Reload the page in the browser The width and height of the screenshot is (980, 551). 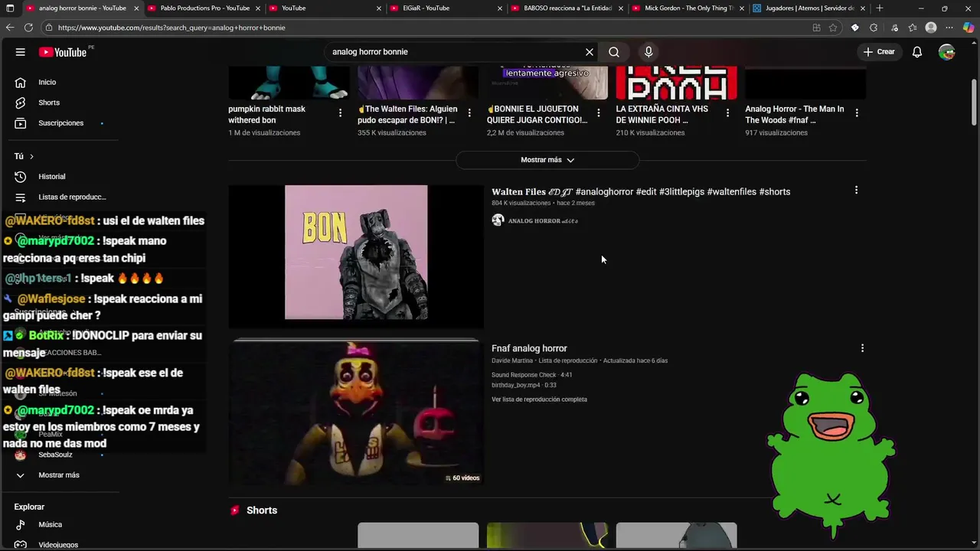[x=28, y=28]
